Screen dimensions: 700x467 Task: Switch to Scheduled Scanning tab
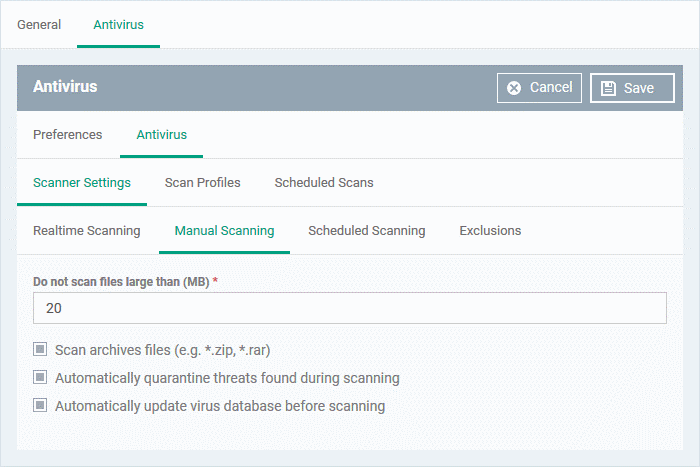(367, 231)
